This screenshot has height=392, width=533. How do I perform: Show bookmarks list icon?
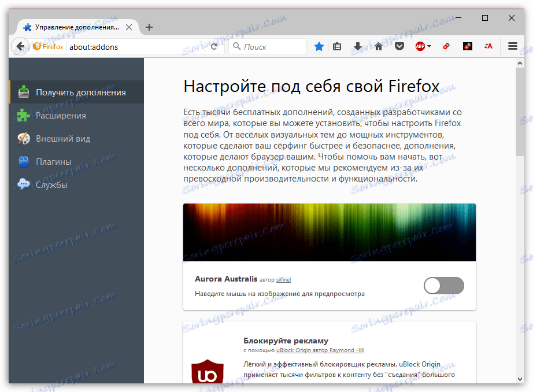(337, 47)
